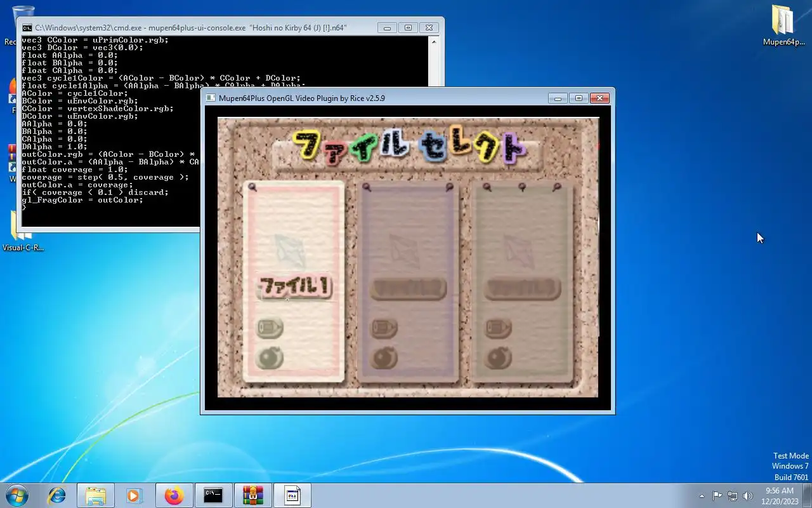The width and height of the screenshot is (812, 508).
Task: Click the crystal shard emblem in middle file
Action: click(405, 250)
